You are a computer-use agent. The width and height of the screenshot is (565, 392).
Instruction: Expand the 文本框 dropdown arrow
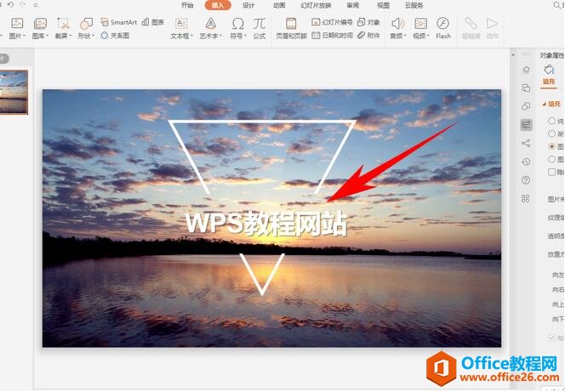coord(191,36)
